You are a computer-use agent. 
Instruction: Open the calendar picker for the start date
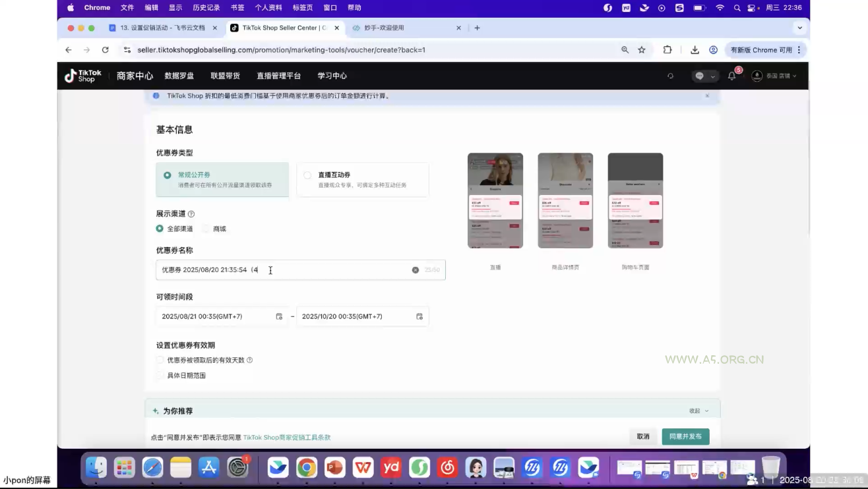278,316
